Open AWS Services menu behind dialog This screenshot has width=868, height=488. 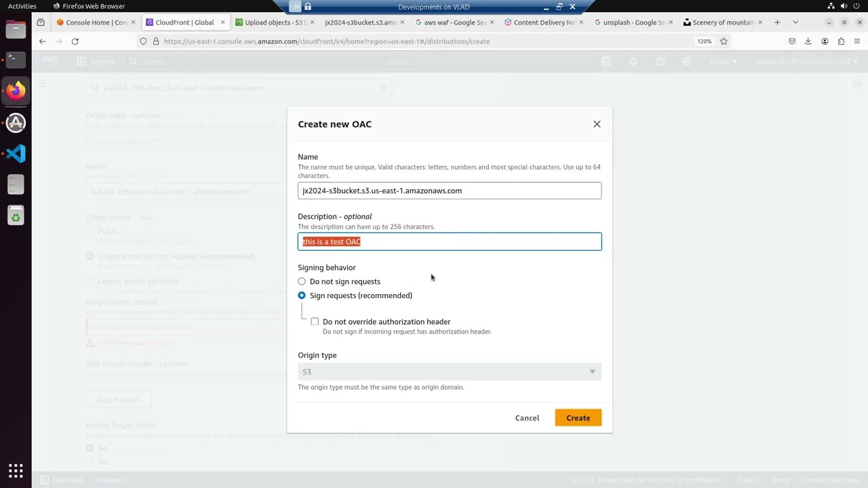pyautogui.click(x=96, y=62)
